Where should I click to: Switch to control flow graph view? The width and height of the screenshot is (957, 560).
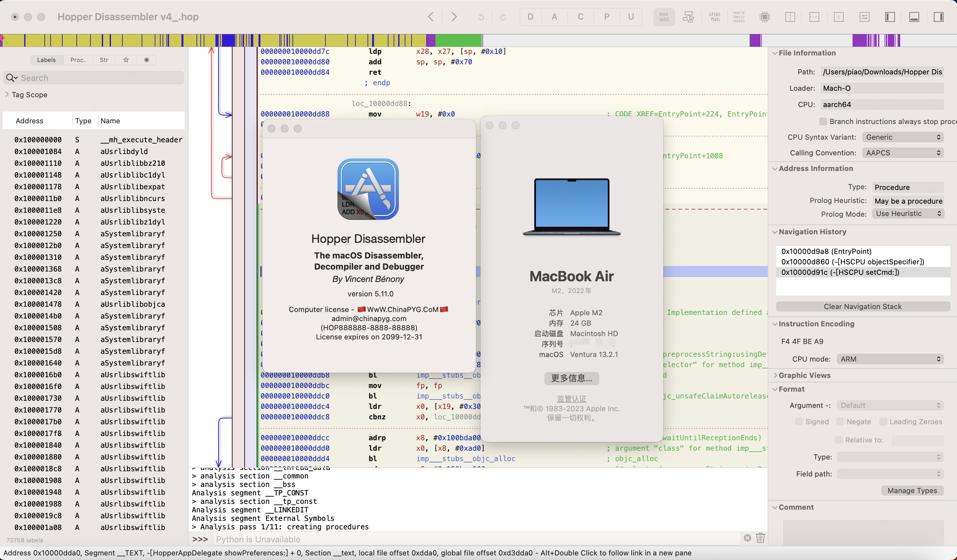[688, 17]
